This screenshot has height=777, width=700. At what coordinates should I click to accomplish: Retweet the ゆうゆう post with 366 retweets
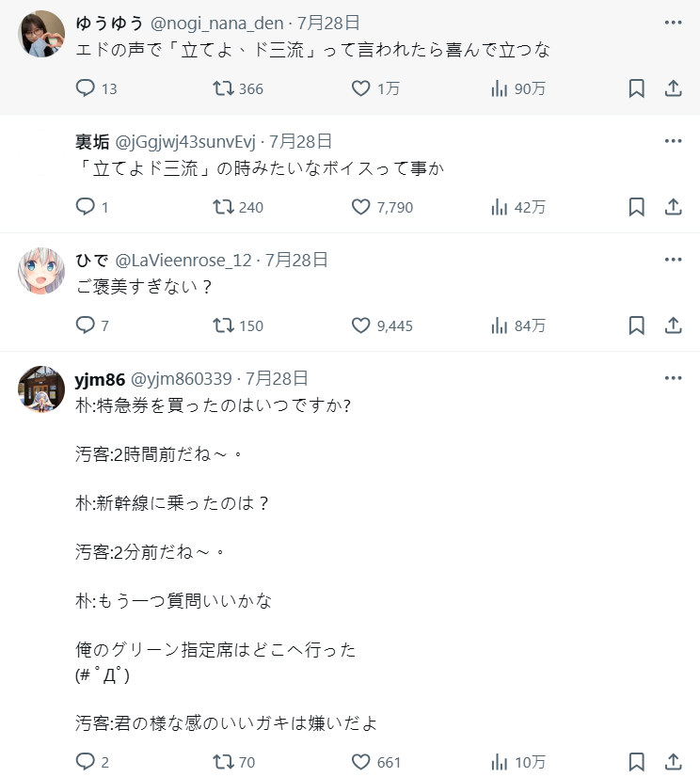(x=223, y=88)
